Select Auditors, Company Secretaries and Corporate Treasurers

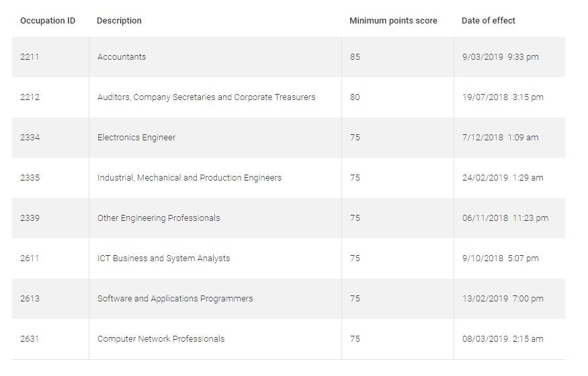click(x=206, y=97)
